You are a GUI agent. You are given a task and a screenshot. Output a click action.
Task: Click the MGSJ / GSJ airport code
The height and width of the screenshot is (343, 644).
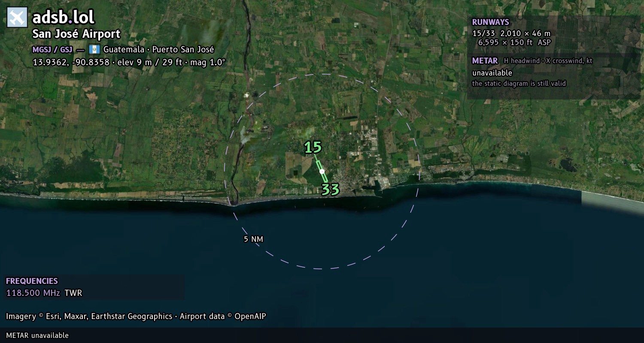(52, 49)
